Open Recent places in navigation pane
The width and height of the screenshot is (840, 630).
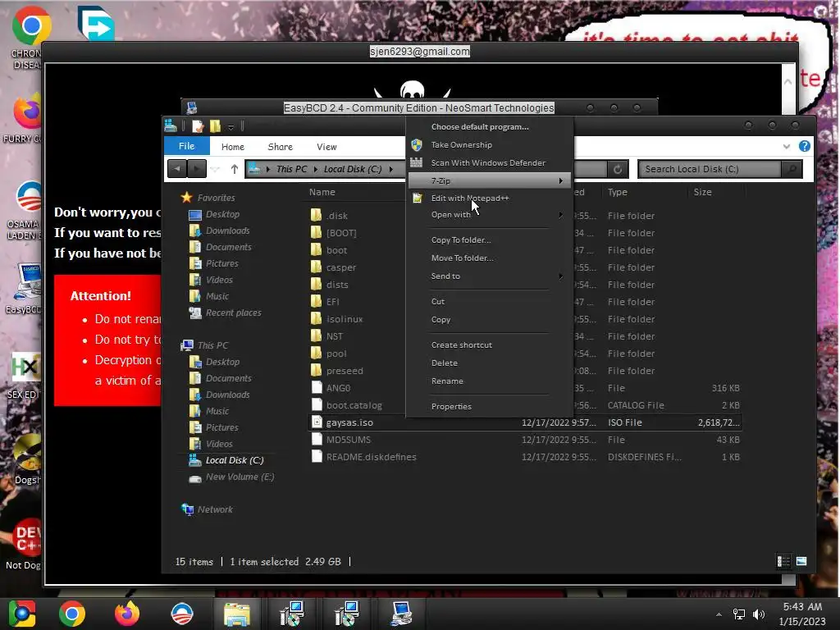point(233,313)
